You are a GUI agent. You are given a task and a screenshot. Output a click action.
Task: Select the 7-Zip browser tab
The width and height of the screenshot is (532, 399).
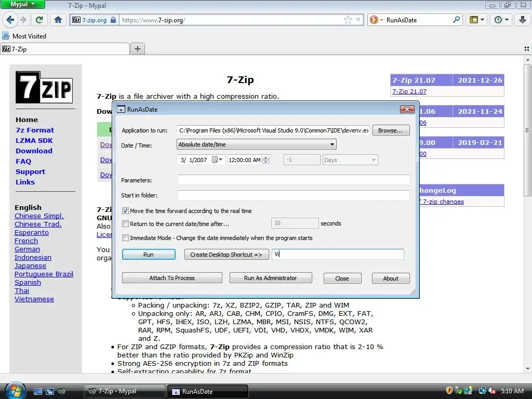tap(65, 49)
